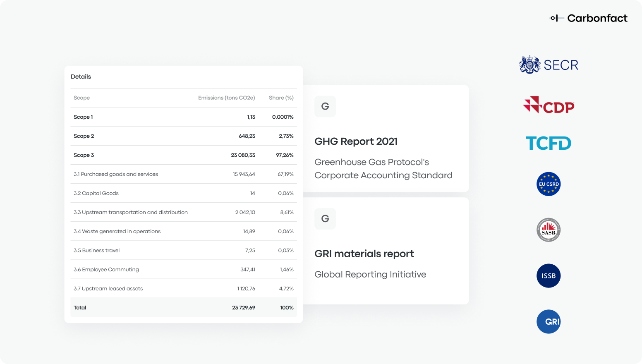Click the commuting emissions value 347,41
The image size is (642, 364).
[x=248, y=269]
